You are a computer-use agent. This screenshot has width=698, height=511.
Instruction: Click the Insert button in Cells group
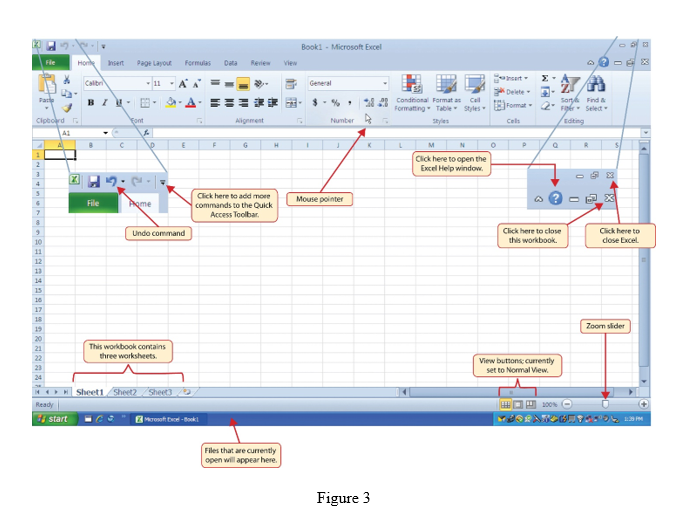[x=511, y=78]
